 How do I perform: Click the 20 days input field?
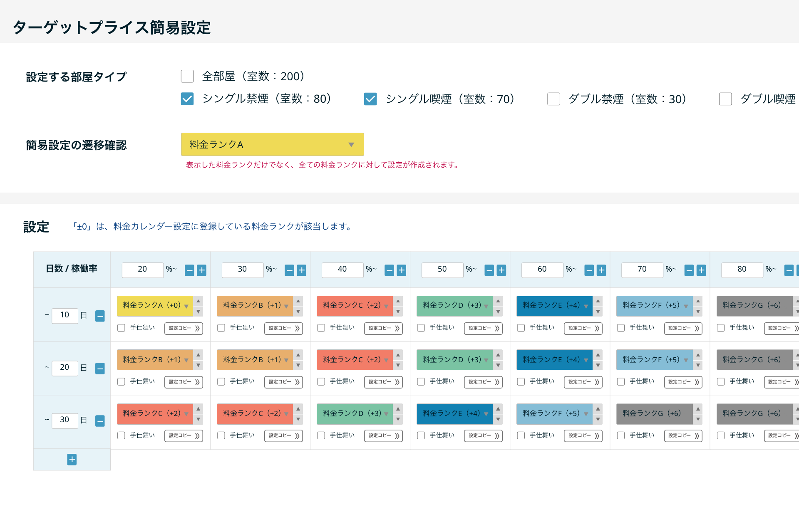click(65, 368)
